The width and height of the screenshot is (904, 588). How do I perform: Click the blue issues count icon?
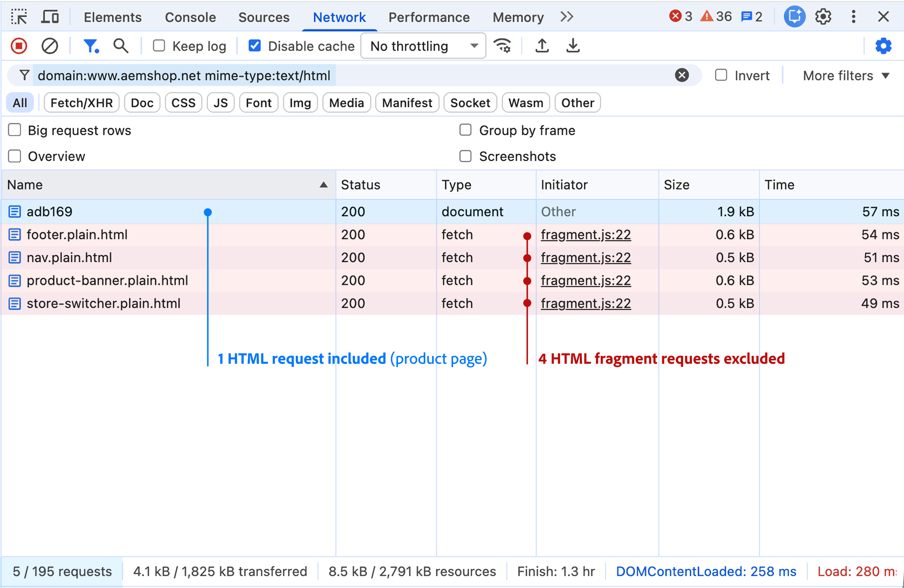(752, 17)
